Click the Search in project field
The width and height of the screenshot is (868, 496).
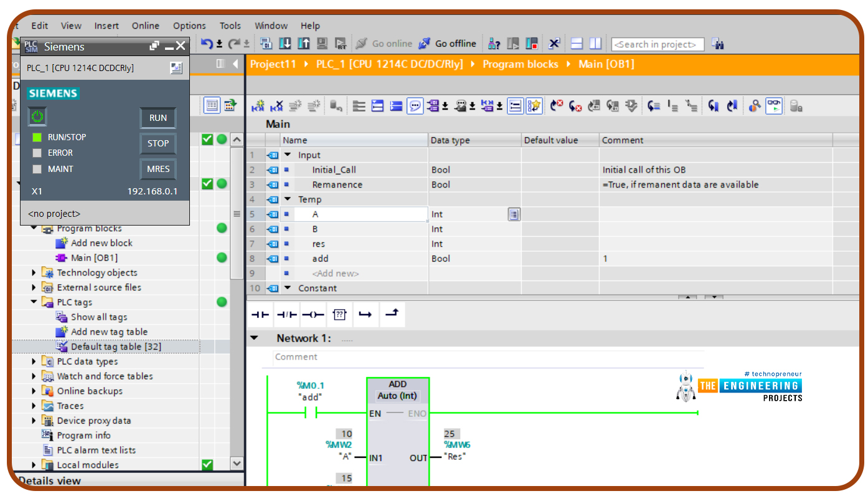(x=658, y=44)
